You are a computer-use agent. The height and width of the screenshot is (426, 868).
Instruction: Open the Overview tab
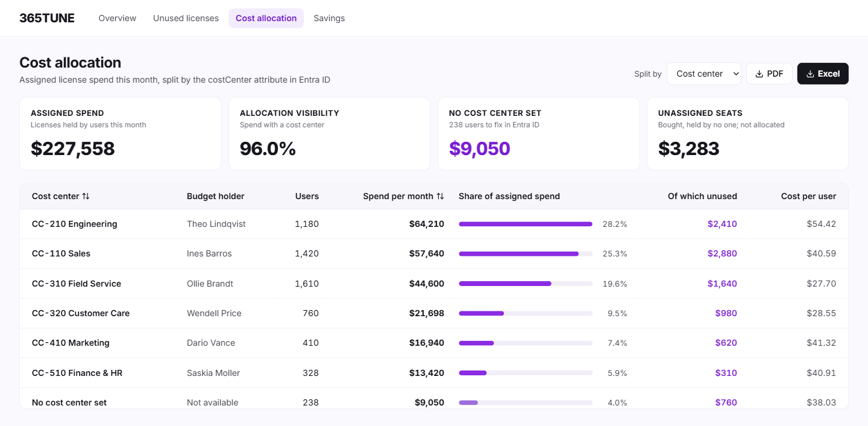[118, 18]
